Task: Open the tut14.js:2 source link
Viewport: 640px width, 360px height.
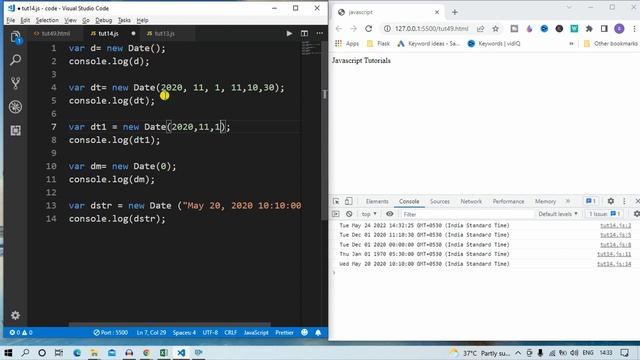Action: pyautogui.click(x=616, y=225)
